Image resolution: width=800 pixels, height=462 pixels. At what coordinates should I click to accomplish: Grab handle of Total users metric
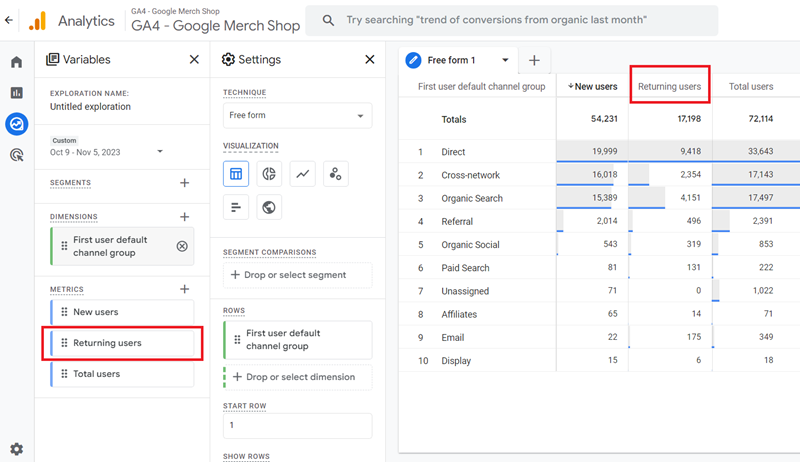(x=64, y=374)
